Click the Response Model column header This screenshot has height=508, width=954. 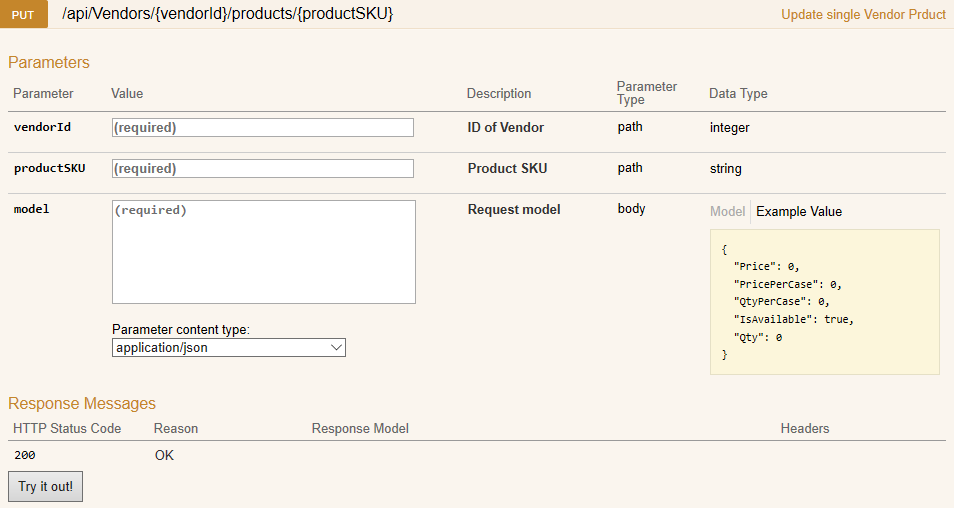point(360,428)
